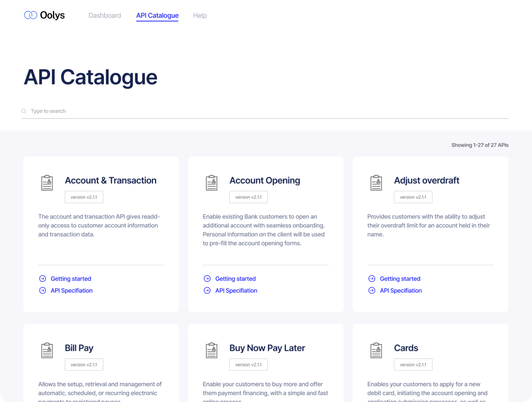Screen dimensions: 532x402
Task: Click version v2.1.1 badge under Buy Now Pay Later
Action: click(248, 365)
